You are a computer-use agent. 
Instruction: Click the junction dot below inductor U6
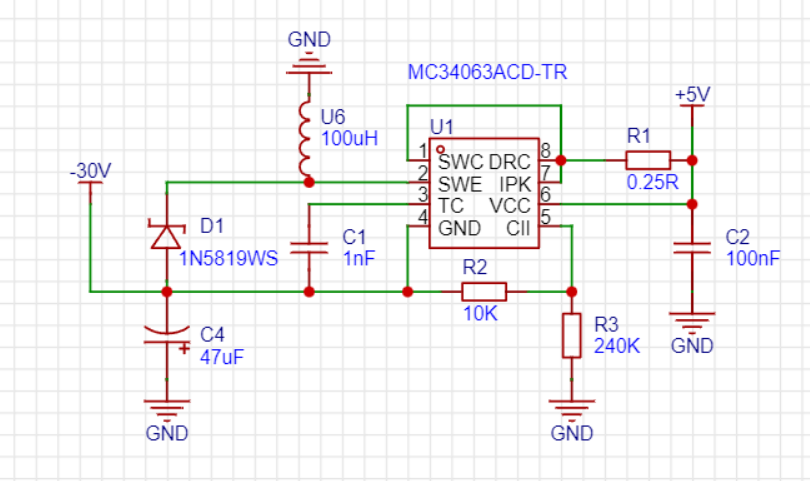pos(309,182)
